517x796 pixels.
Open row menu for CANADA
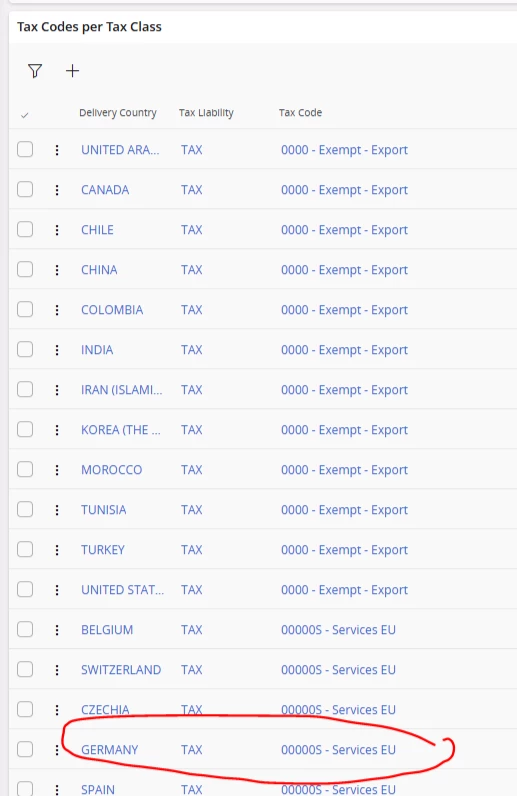(57, 190)
